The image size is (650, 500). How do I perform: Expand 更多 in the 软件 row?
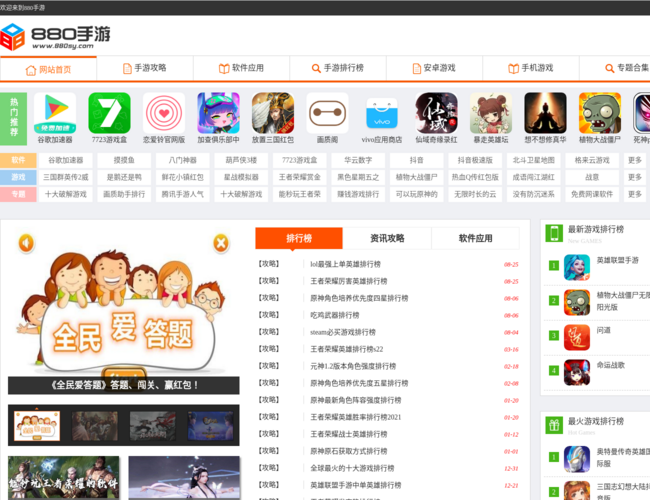(635, 160)
